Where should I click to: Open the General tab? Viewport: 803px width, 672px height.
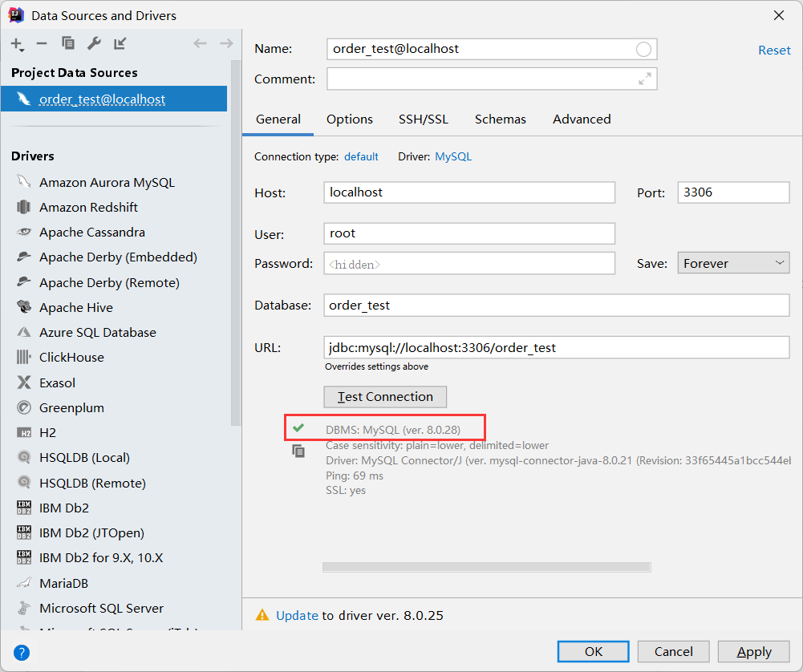[278, 119]
